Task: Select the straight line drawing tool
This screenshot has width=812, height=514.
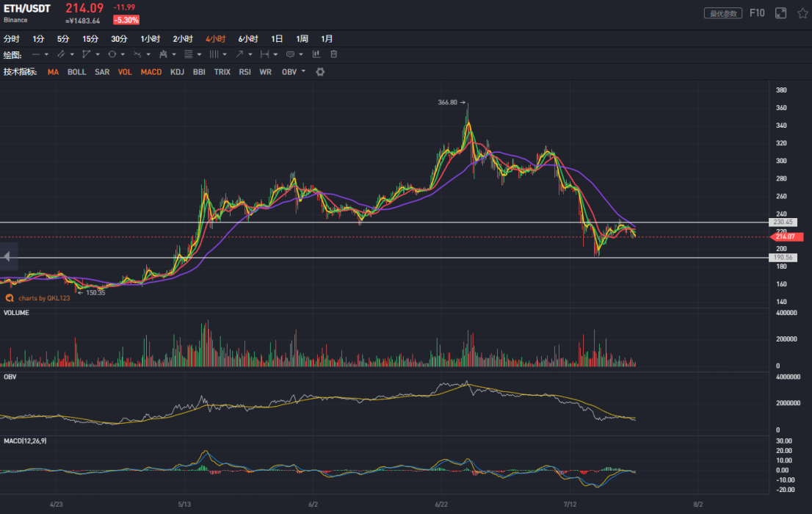Action: (x=36, y=54)
